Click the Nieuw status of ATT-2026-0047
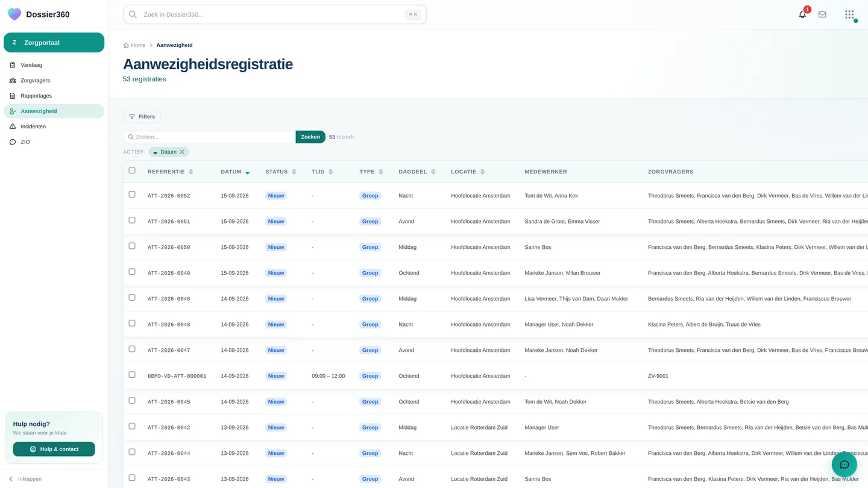This screenshot has height=488, width=868. point(276,350)
